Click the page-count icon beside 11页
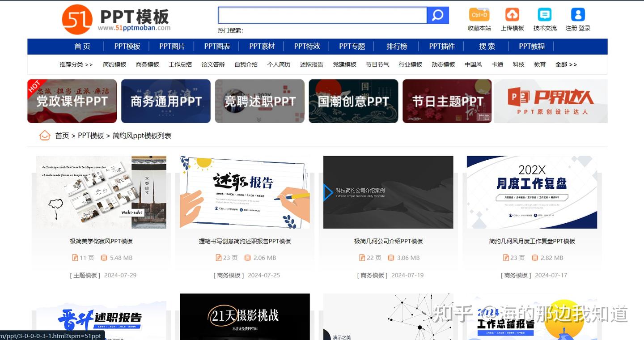Image resolution: width=644 pixels, height=340 pixels. point(75,258)
